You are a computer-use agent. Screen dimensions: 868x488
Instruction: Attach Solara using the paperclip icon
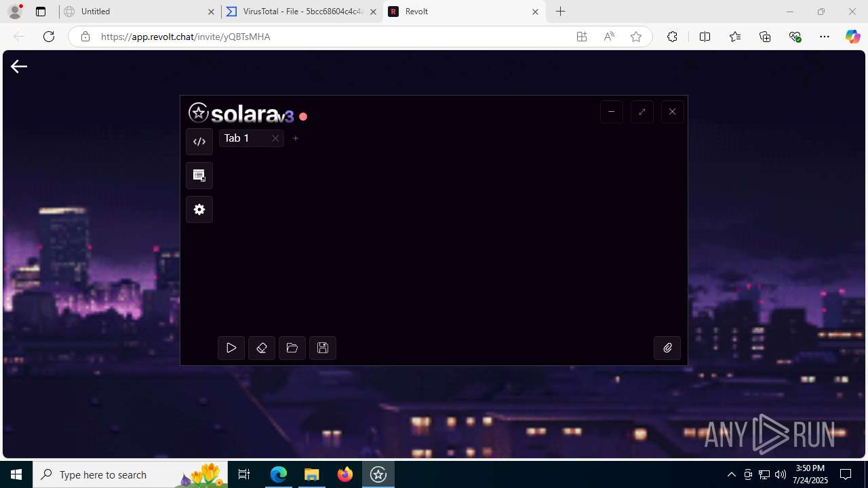click(667, 348)
